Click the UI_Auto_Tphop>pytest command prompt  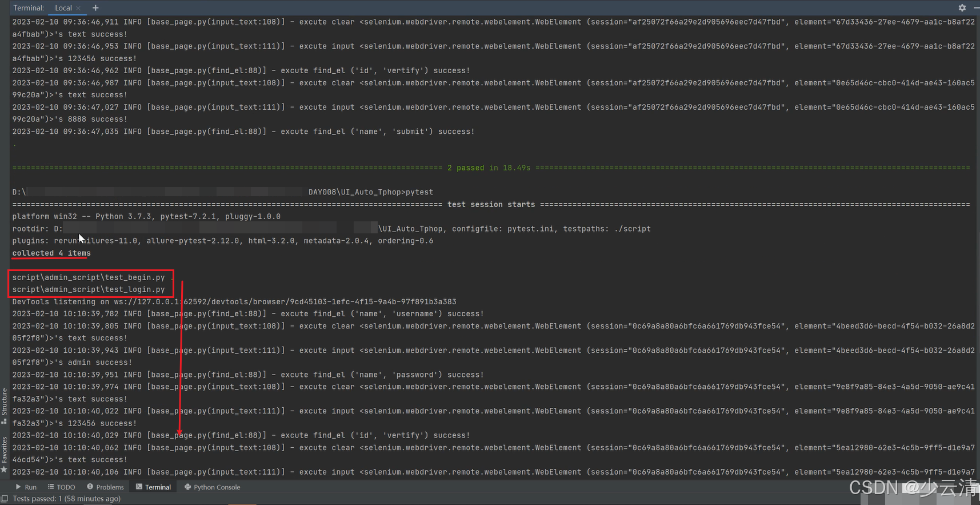(x=371, y=192)
